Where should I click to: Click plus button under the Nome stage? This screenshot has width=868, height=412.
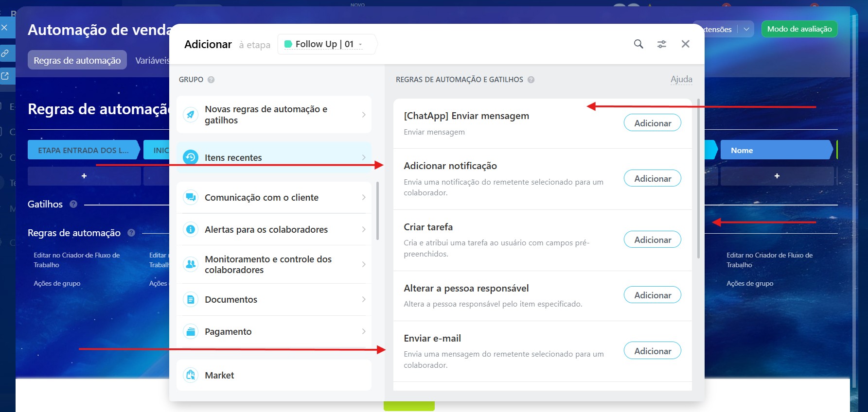777,176
